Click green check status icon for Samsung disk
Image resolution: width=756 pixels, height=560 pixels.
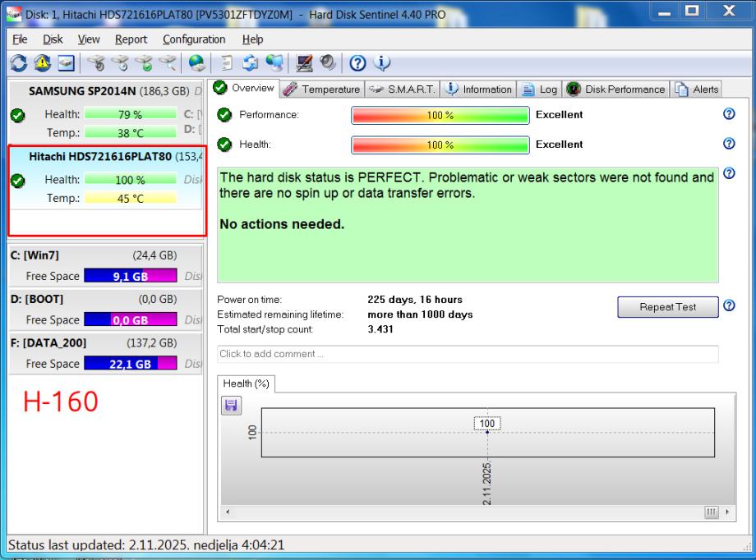point(18,115)
